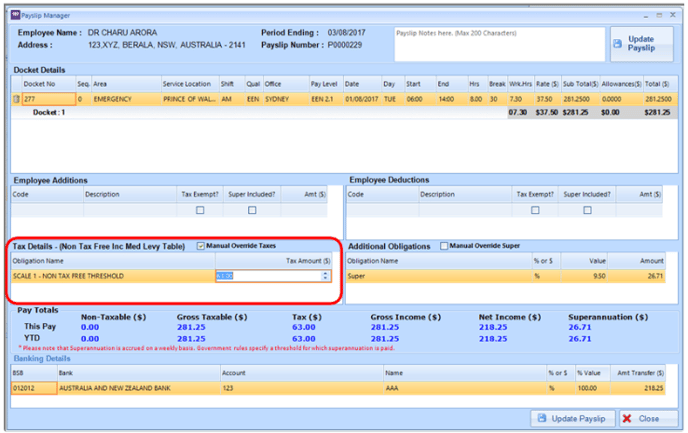Image resolution: width=688 pixels, height=433 pixels.
Task: Click the Service Location column header
Action: coord(190,84)
